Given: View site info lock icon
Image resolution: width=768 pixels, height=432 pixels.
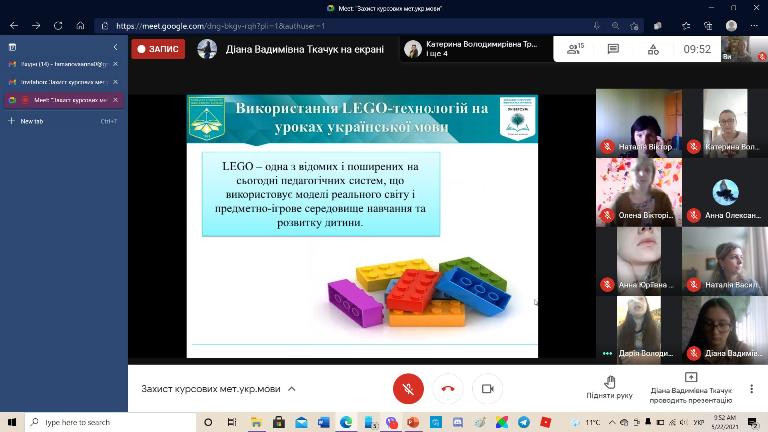Looking at the screenshot, I should coord(104,26).
